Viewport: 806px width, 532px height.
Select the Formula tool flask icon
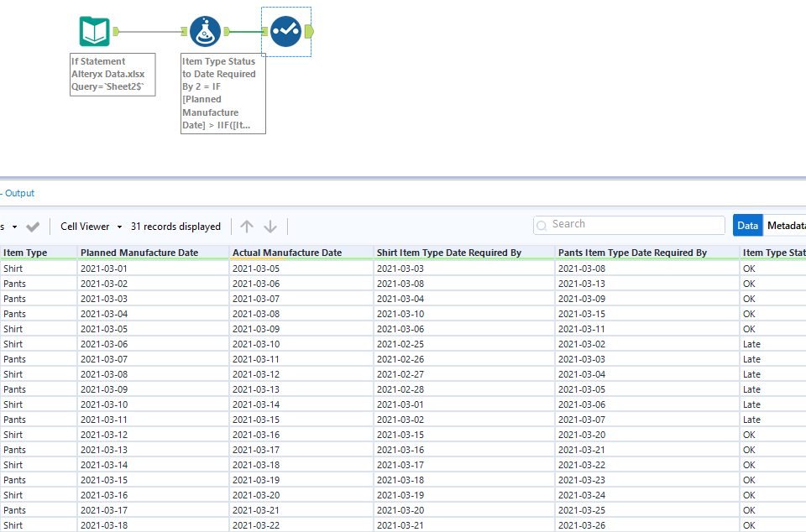click(x=205, y=31)
